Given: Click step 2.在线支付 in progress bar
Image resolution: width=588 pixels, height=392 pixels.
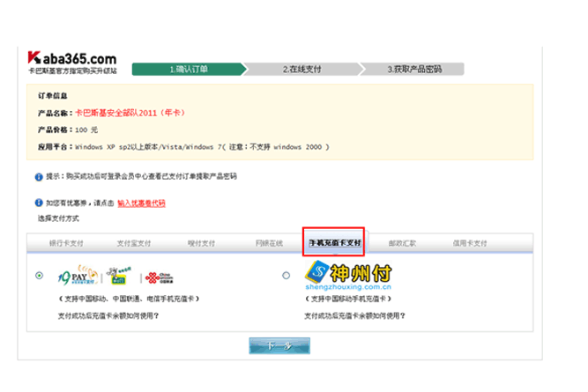Looking at the screenshot, I should click(301, 69).
